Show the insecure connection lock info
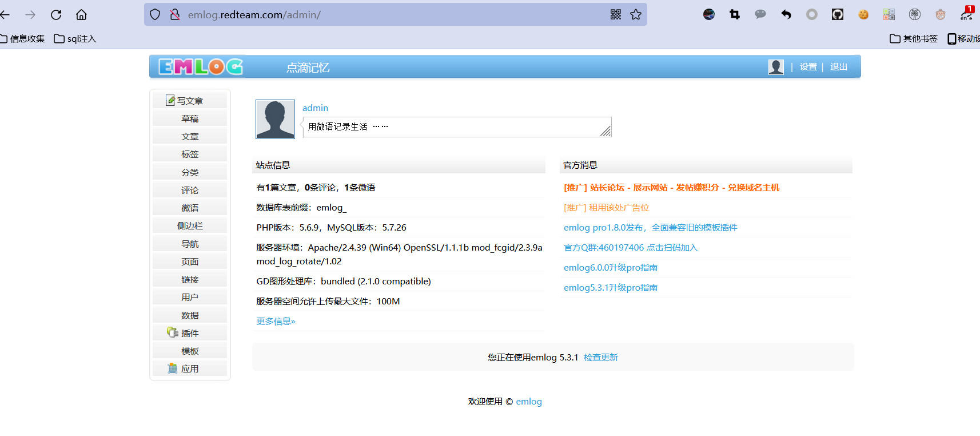Screen dimensions: 980x436 (x=175, y=15)
